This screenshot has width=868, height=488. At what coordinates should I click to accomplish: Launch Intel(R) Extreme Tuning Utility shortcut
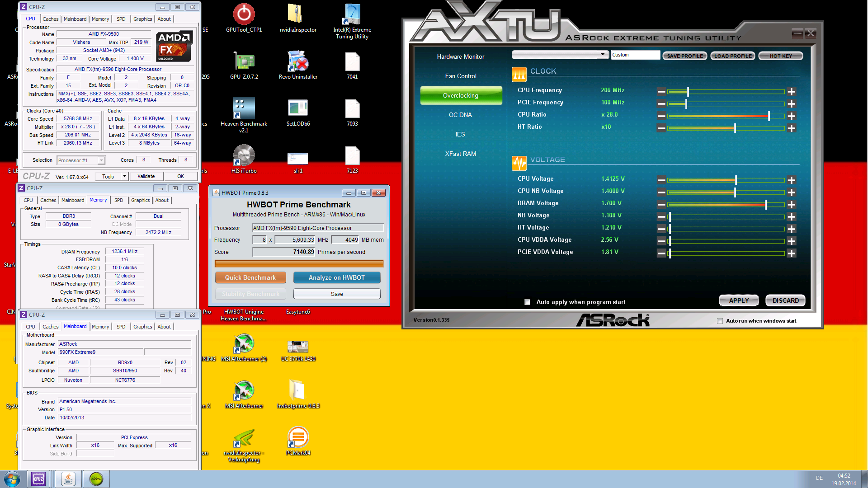352,21
